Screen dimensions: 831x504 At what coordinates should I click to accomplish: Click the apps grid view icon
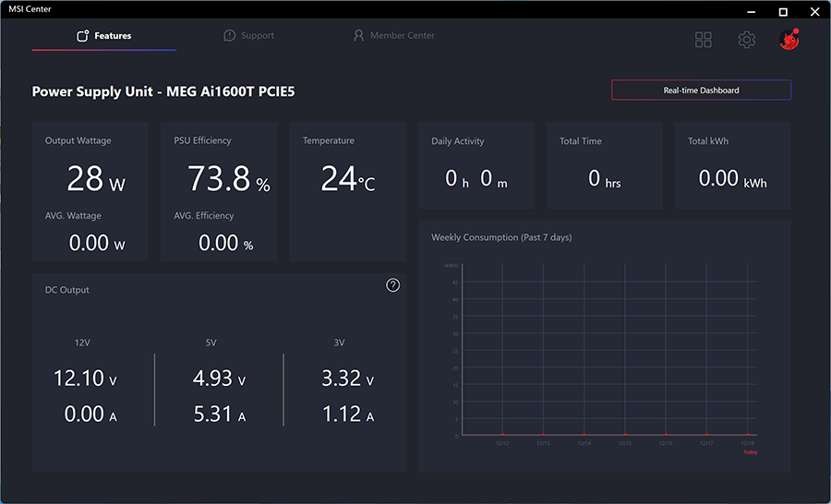tap(704, 39)
